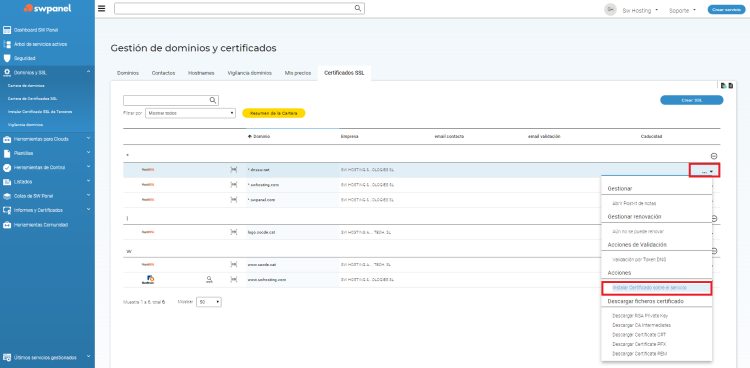Open Cartera de dominios sidebar link
The height and width of the screenshot is (368, 750).
[26, 86]
